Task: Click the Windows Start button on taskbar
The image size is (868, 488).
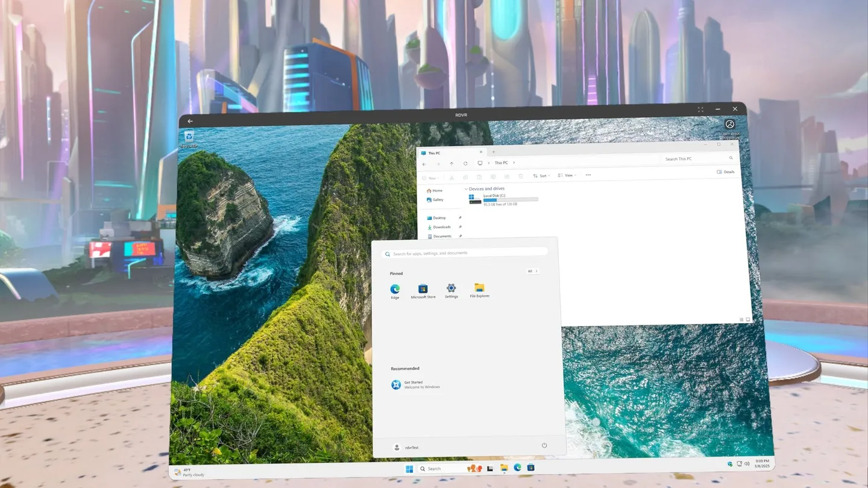Action: click(410, 468)
